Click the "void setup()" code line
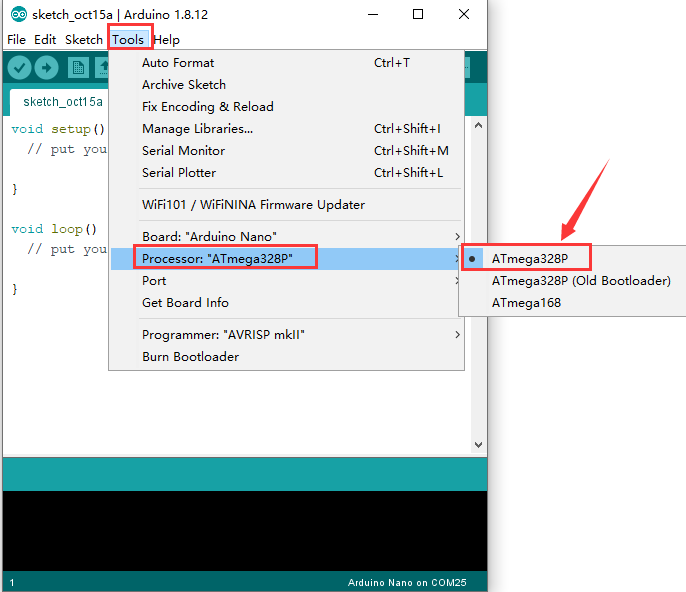The height and width of the screenshot is (592, 686). pos(58,129)
